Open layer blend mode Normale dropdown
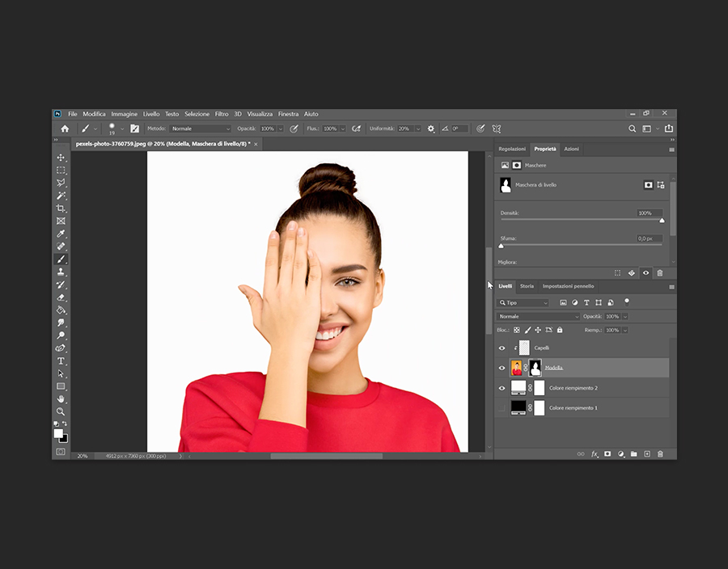This screenshot has height=569, width=728. (x=539, y=316)
